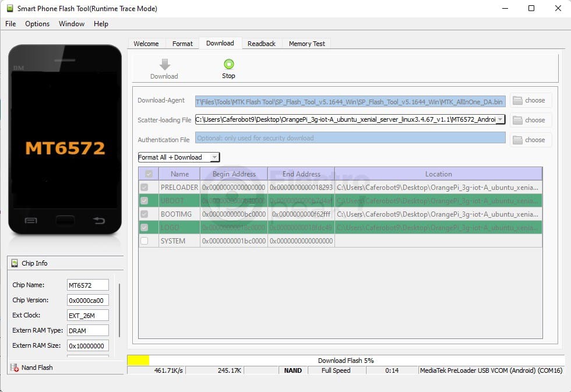Click the Location column header
This screenshot has height=392, width=571.
tap(438, 174)
